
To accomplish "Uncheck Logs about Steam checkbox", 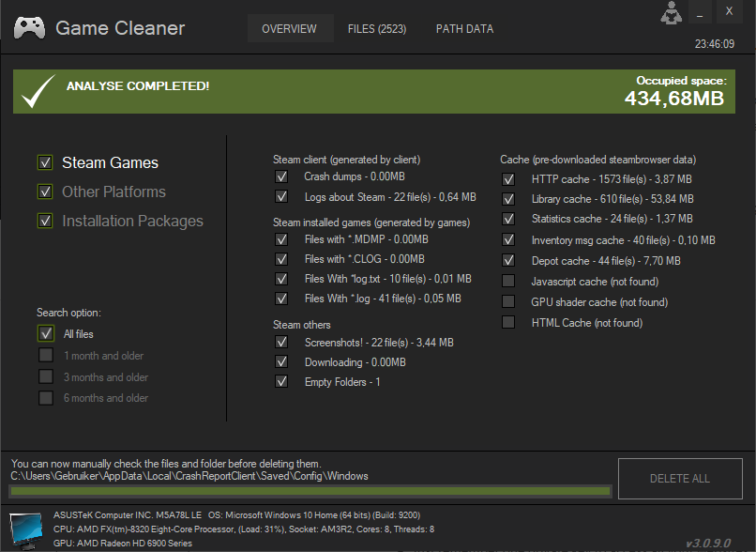I will tap(281, 197).
